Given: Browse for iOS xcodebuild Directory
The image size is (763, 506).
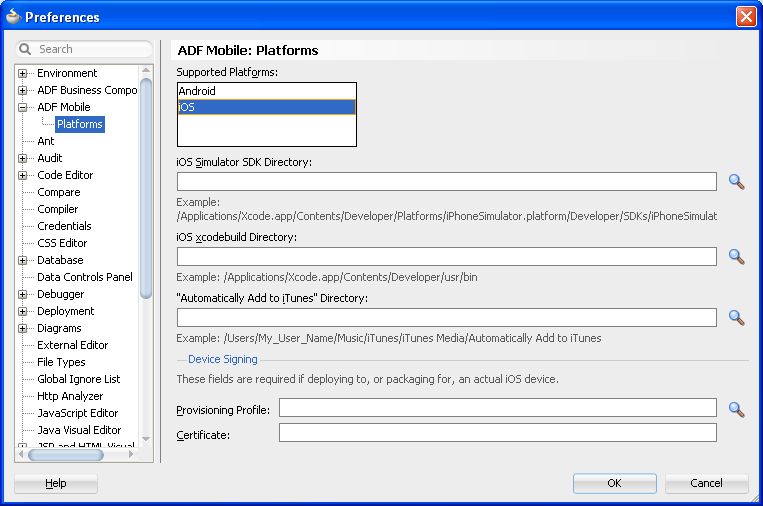Looking at the screenshot, I should [737, 257].
